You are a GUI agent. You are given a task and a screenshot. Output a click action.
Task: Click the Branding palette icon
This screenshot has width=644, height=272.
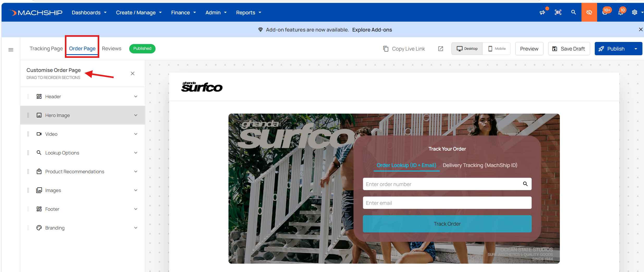39,228
